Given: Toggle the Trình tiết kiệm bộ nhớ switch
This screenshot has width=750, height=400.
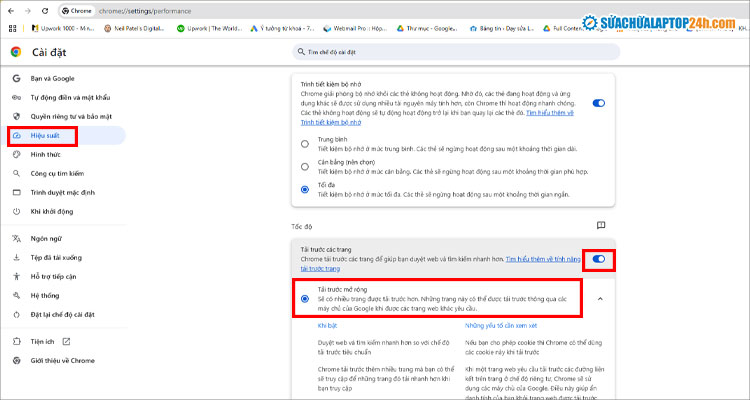Looking at the screenshot, I should tap(598, 102).
